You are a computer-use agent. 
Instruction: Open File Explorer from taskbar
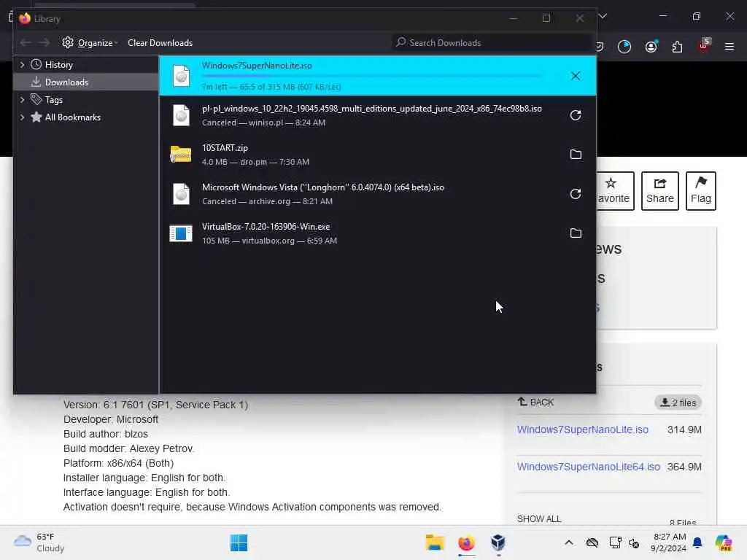click(435, 542)
